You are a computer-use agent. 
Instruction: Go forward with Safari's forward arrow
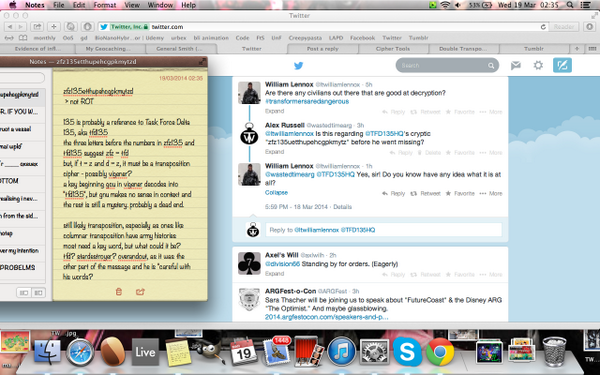coord(21,27)
